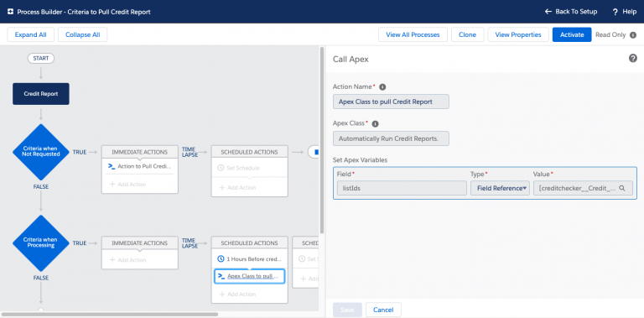The image size is (644, 318).
Task: Add Action below Apex Class to pull
Action: tap(237, 295)
